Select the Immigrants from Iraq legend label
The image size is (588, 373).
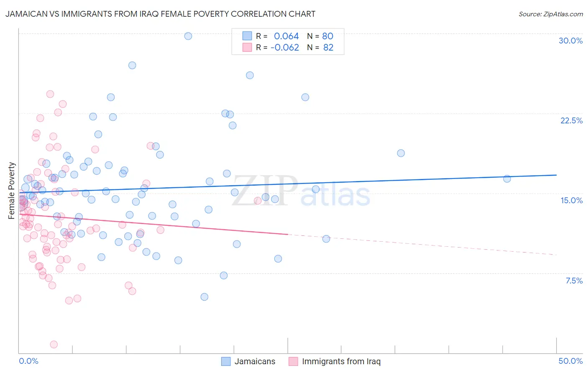tap(341, 361)
